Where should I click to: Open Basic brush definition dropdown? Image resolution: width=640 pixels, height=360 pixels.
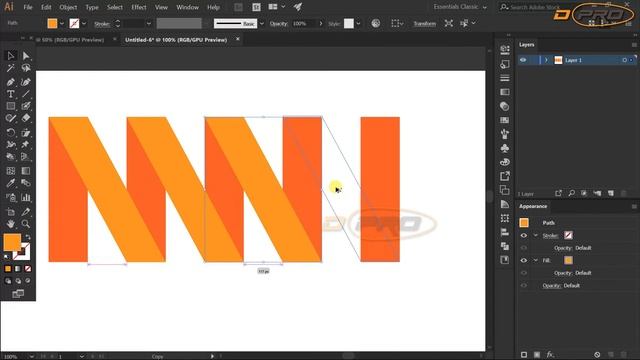click(262, 24)
